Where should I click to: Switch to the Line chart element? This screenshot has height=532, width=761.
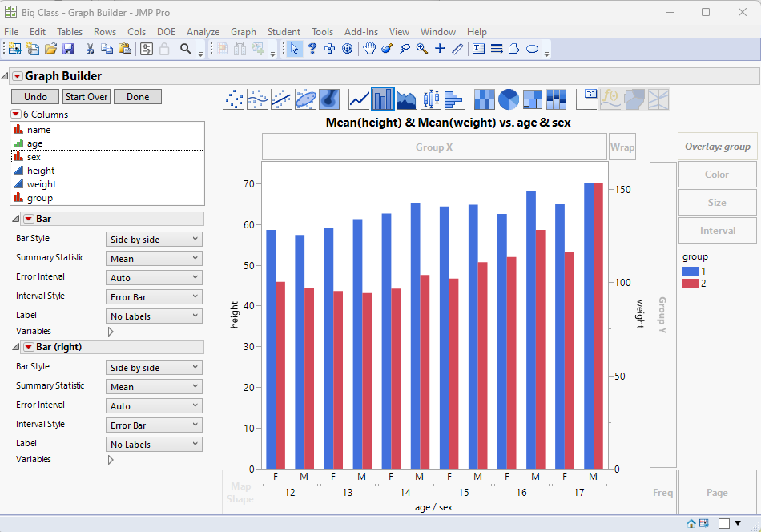[359, 99]
